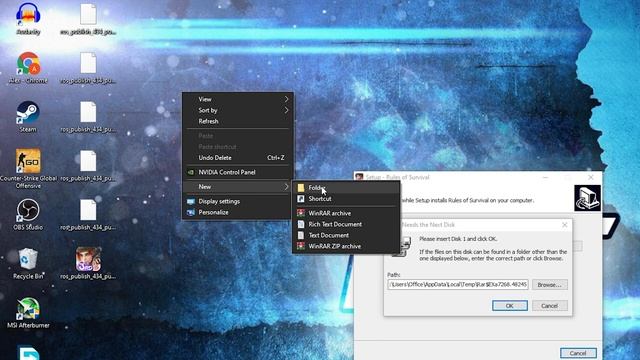Click the partially visible icon below MSI Afterburner
640x360 pixels.
[29, 353]
